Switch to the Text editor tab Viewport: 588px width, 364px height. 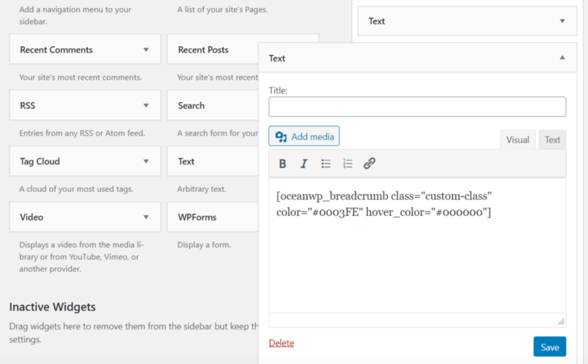coord(552,140)
